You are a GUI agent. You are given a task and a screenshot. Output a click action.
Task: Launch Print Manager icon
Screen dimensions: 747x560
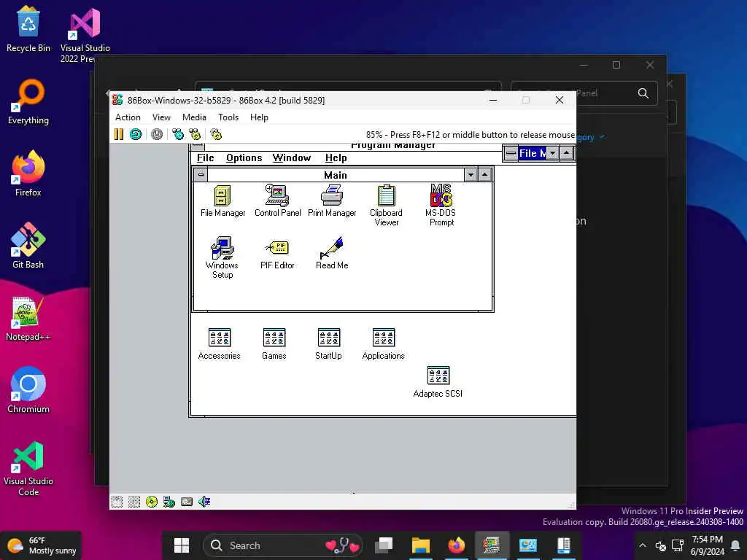[332, 201]
